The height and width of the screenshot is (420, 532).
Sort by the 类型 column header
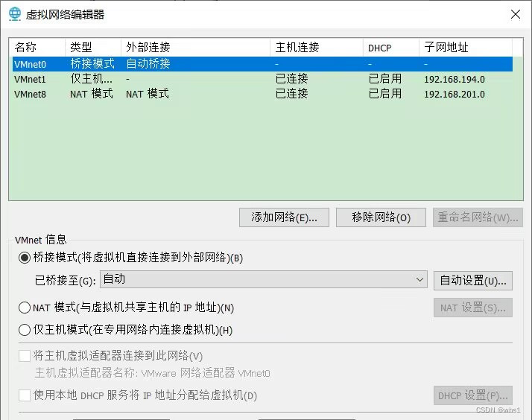(x=93, y=48)
